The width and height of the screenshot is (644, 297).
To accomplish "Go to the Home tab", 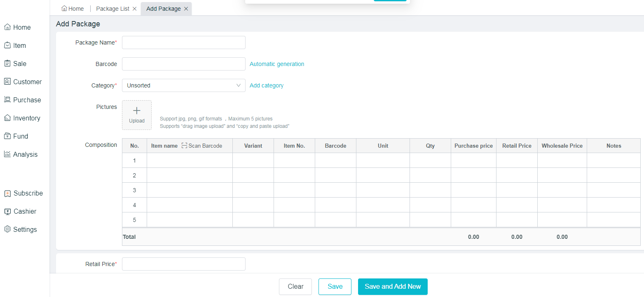I will 73,9.
